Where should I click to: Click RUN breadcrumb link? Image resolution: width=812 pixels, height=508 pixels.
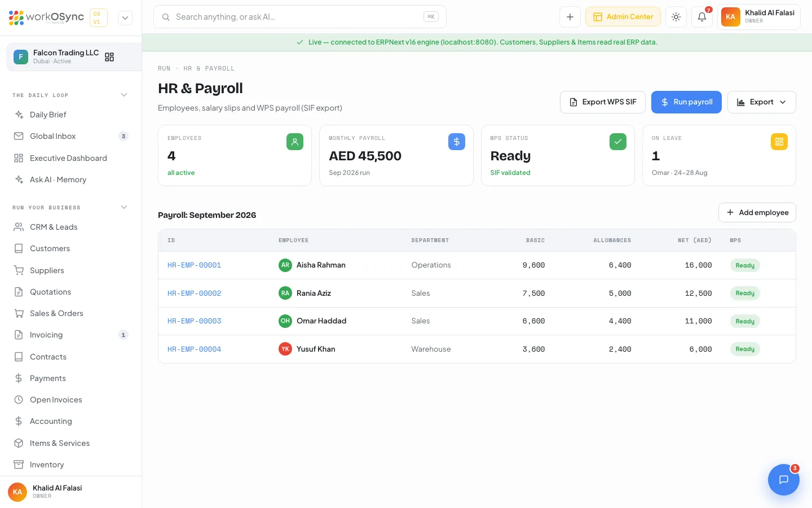pyautogui.click(x=164, y=68)
